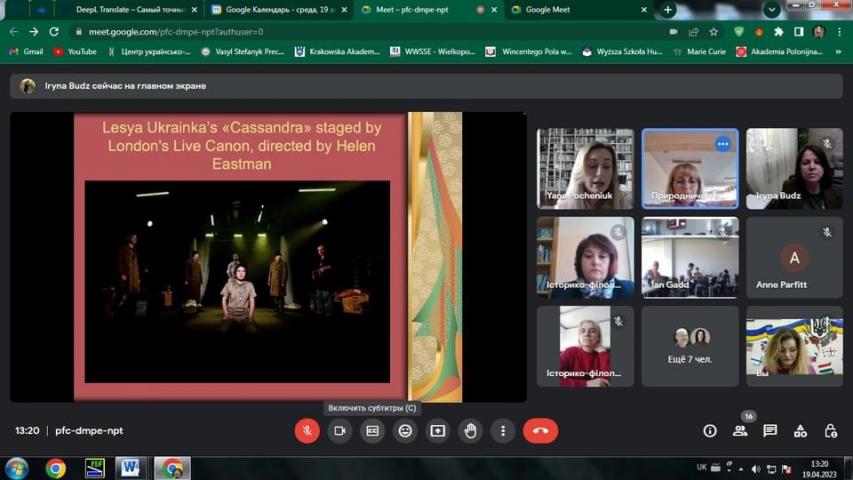Open the Vasyl Stefanyk Prec... bookmark

(243, 52)
